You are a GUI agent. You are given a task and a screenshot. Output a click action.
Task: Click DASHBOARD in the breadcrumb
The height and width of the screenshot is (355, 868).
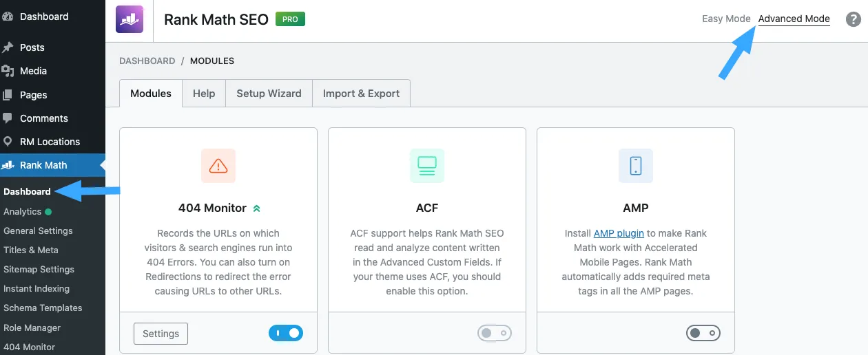(x=147, y=61)
